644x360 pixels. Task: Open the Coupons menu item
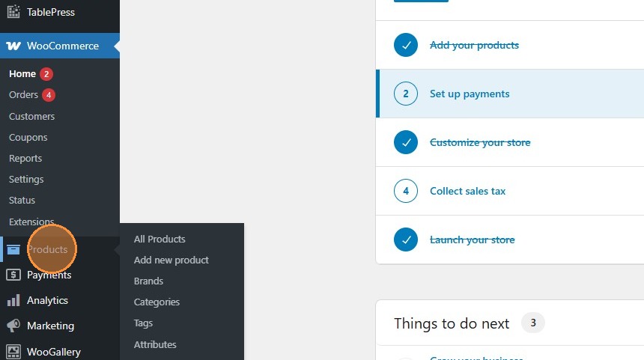click(x=28, y=137)
